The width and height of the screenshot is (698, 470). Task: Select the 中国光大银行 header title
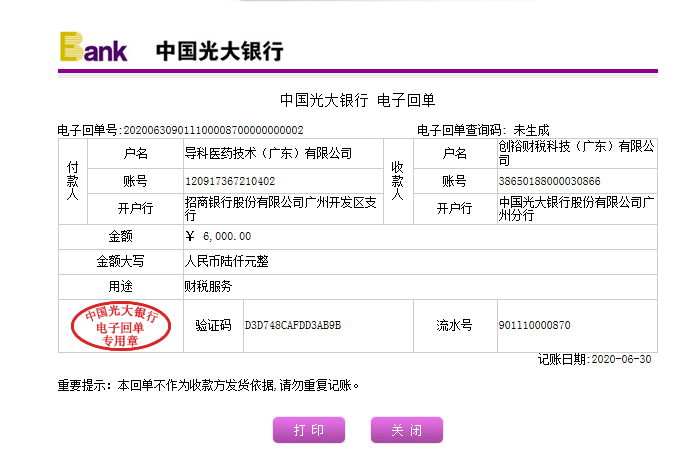tap(219, 51)
